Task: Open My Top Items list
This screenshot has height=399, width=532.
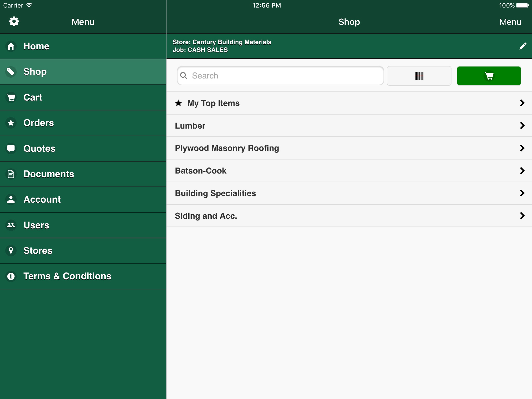Action: [x=213, y=103]
